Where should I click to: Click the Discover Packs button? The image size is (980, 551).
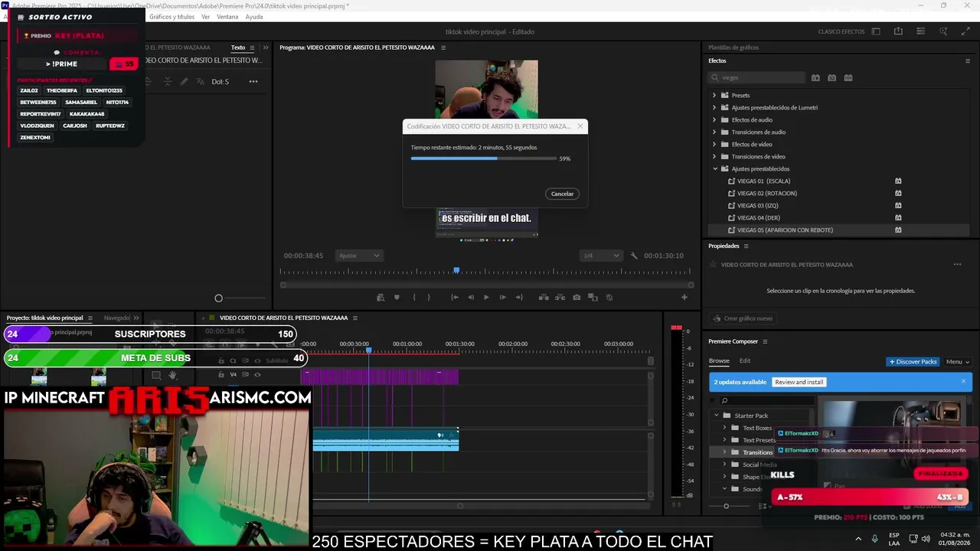913,362
